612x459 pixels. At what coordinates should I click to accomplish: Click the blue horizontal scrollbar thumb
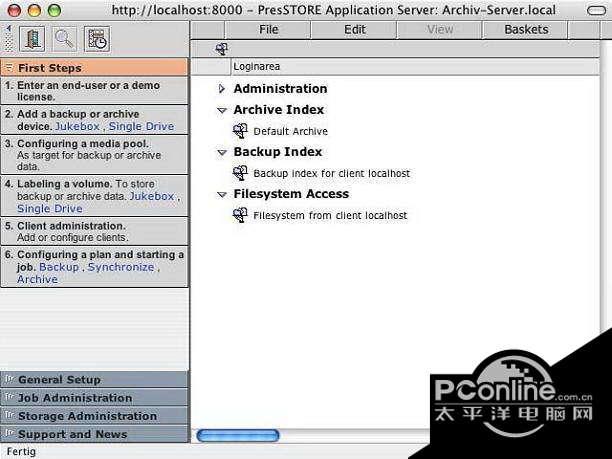coord(238,436)
